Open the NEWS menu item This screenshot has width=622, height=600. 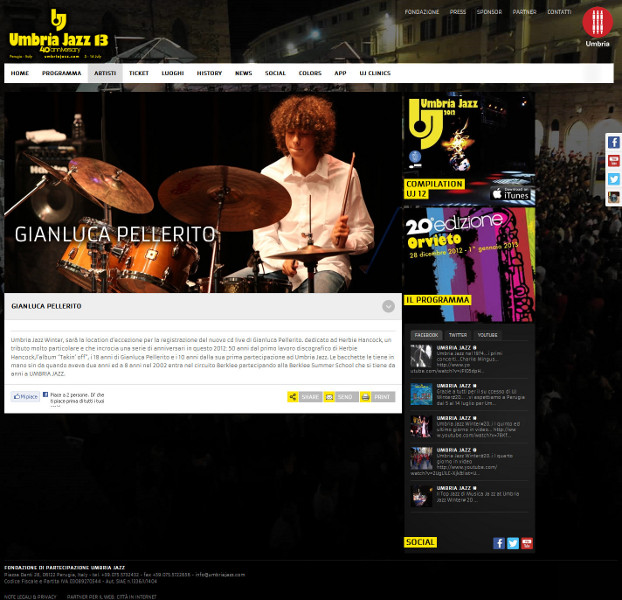coord(244,73)
